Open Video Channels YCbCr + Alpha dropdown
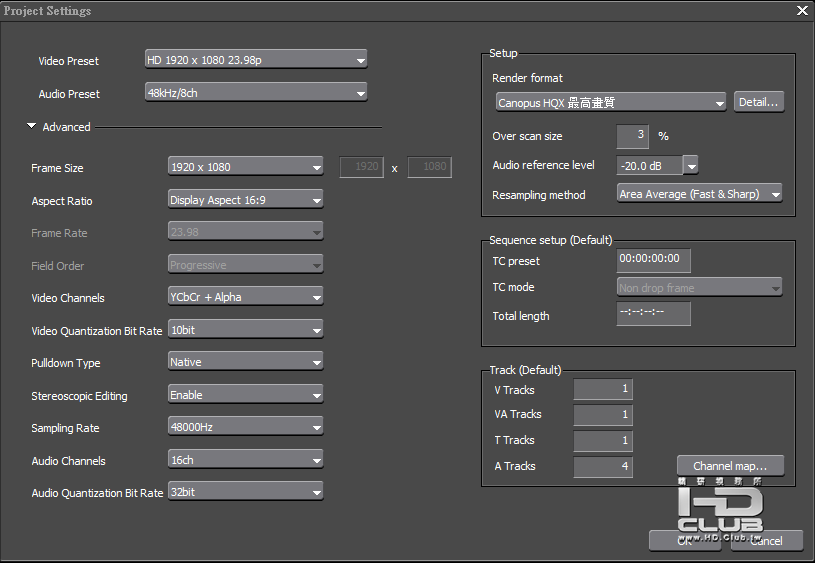Screen dimensions: 815x563 coord(245,297)
